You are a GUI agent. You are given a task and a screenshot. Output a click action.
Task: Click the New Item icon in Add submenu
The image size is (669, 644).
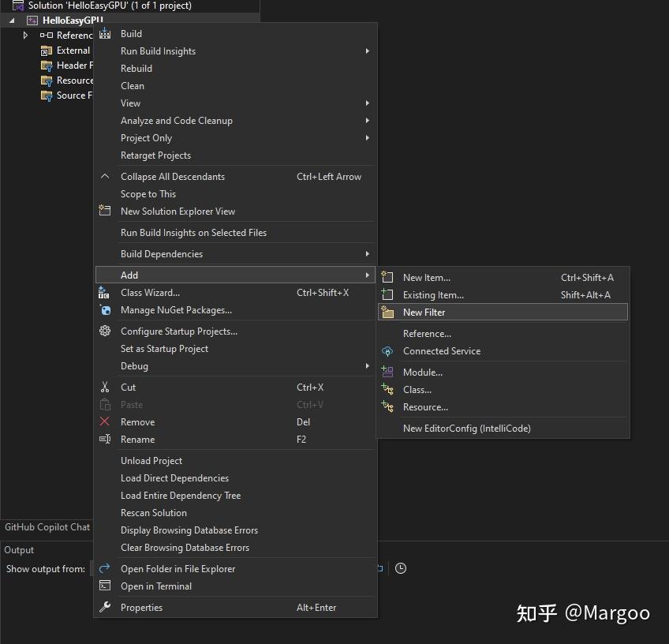tap(387, 277)
